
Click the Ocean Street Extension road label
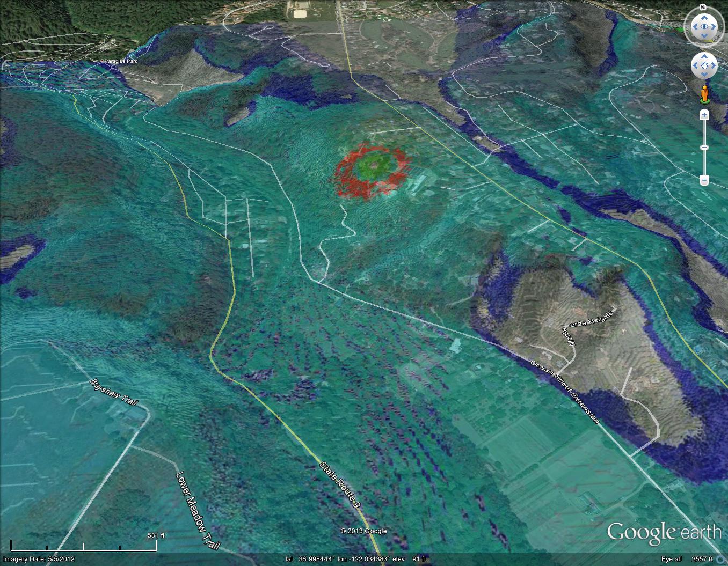564,391
